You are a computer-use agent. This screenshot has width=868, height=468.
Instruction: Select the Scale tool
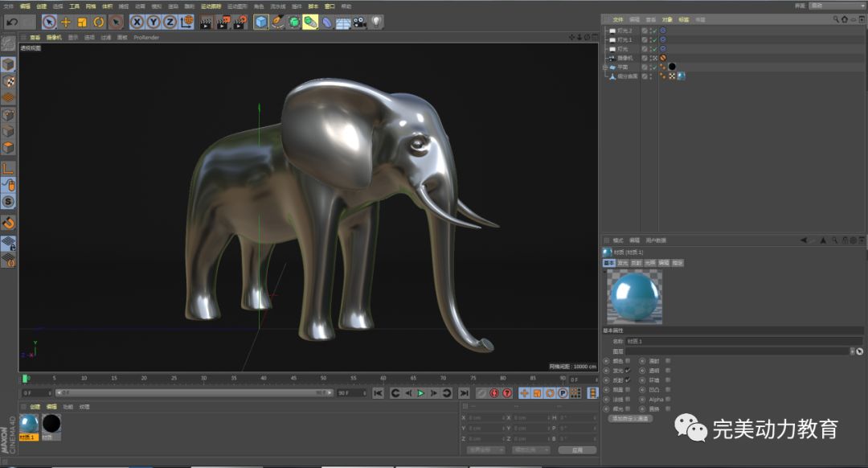pos(82,23)
